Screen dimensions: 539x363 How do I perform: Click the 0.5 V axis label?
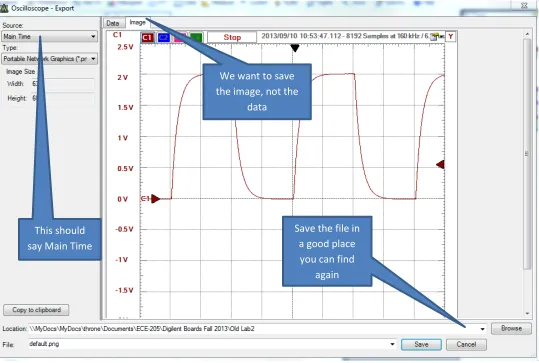pyautogui.click(x=125, y=168)
